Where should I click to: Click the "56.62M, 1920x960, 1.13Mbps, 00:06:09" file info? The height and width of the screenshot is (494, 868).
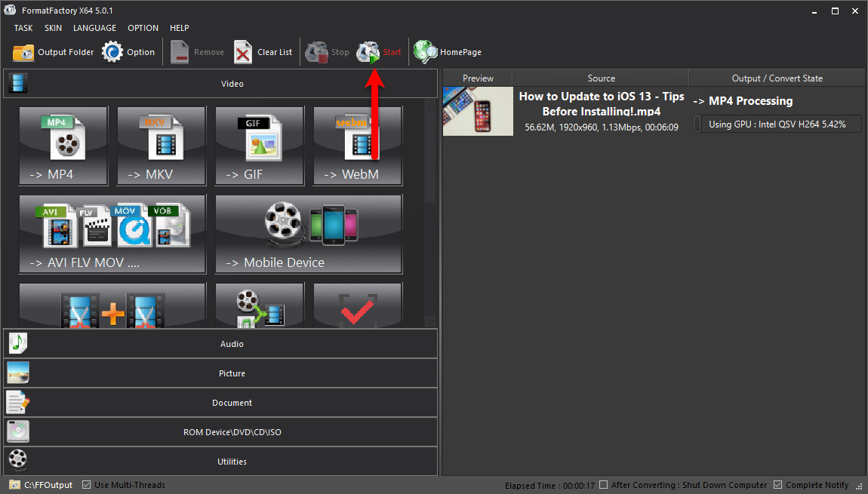tap(601, 127)
